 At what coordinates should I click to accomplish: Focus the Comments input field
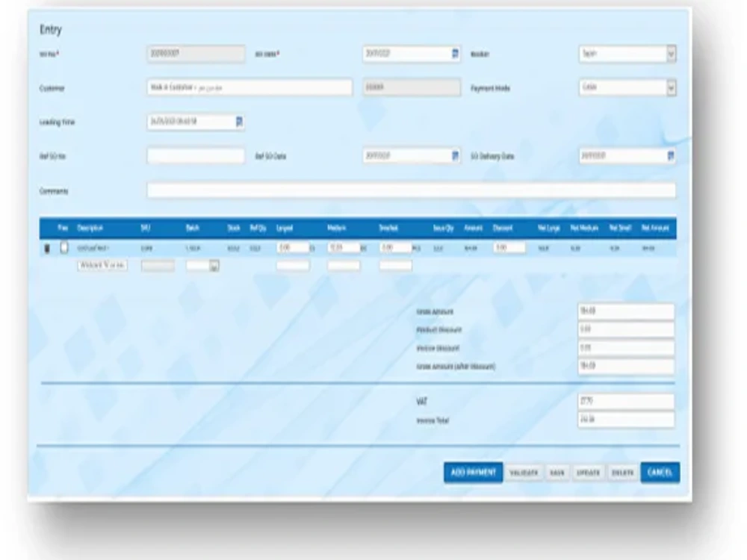pyautogui.click(x=411, y=190)
